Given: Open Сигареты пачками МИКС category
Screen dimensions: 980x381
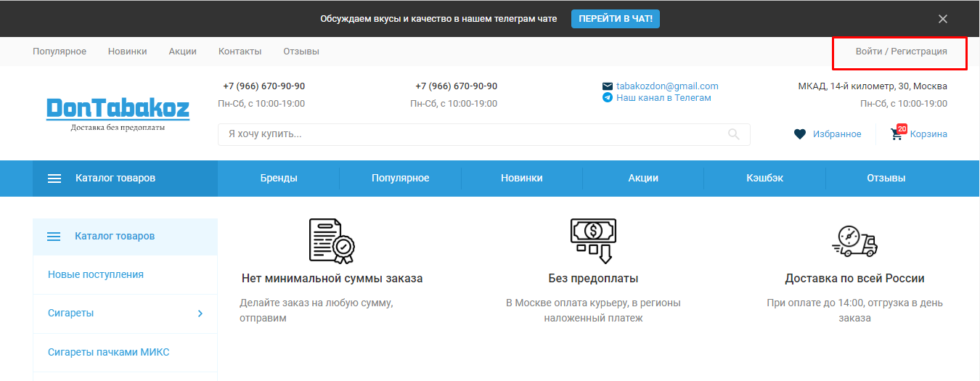Looking at the screenshot, I should point(109,353).
